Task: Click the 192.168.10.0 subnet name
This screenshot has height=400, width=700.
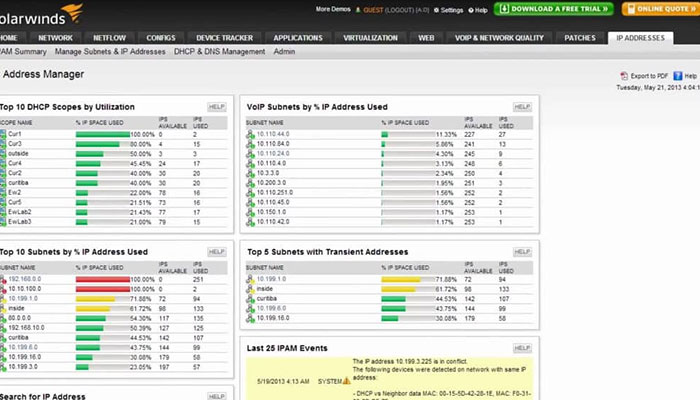Action: [26, 328]
